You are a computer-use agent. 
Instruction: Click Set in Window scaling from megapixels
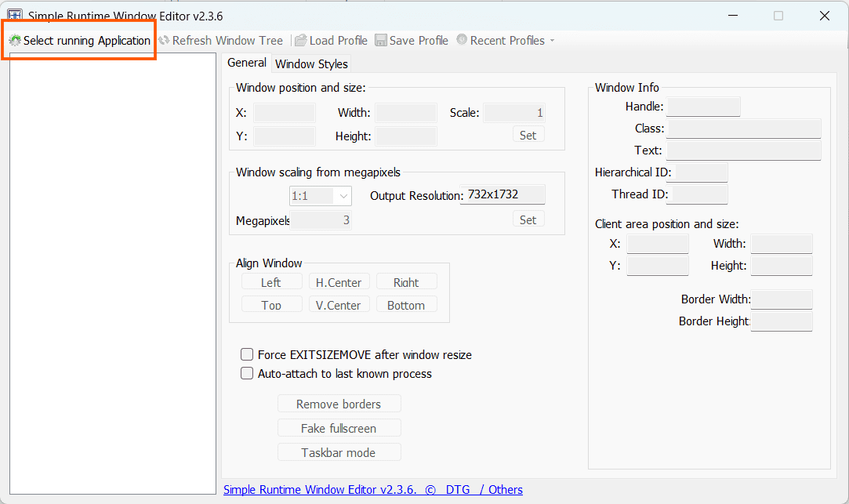[x=528, y=219]
